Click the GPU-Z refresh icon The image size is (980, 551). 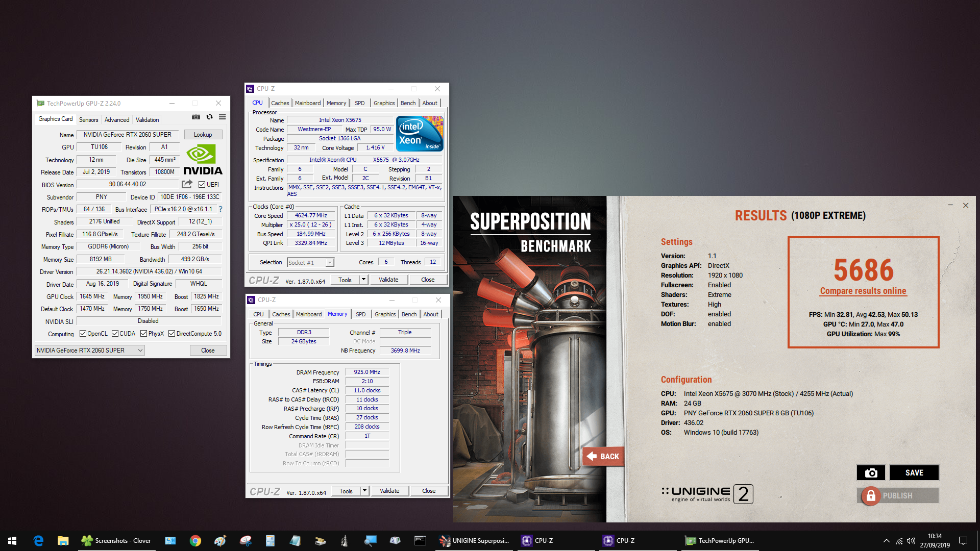209,117
